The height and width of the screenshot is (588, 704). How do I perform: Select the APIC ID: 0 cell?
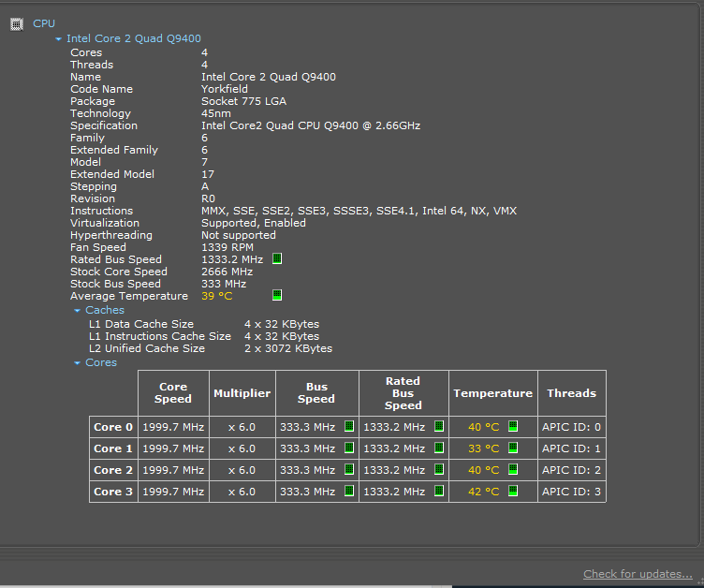[x=571, y=427]
